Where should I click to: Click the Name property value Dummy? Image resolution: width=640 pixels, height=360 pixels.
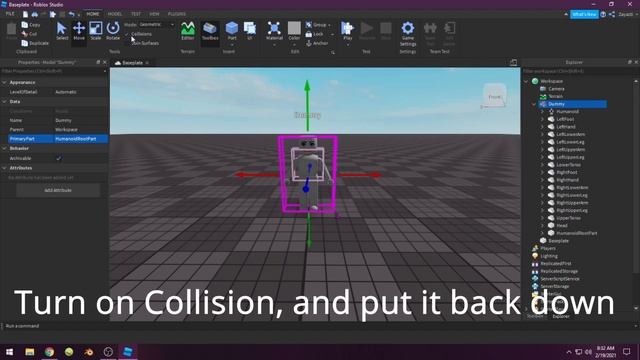pos(81,120)
